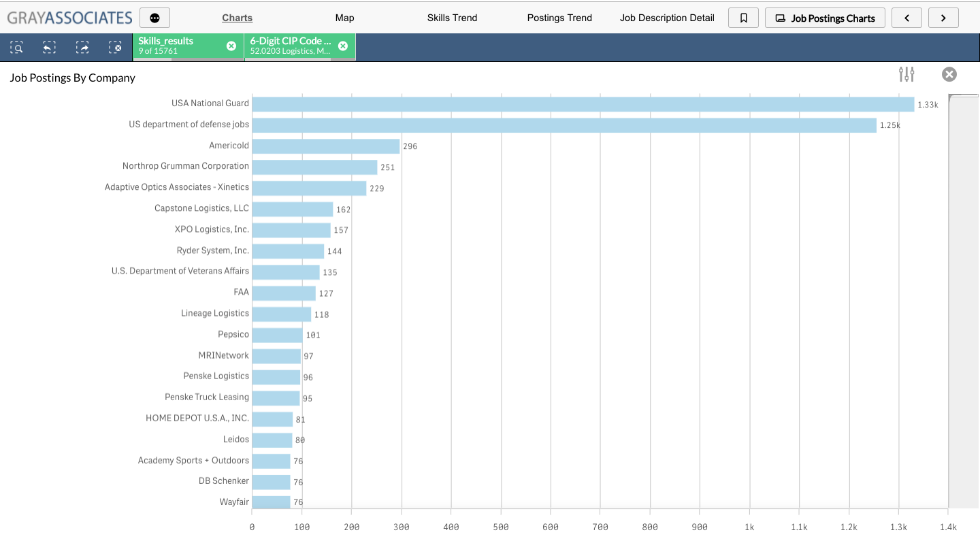Image resolution: width=980 pixels, height=539 pixels.
Task: Click the MRINetwork label
Action: [x=223, y=355]
